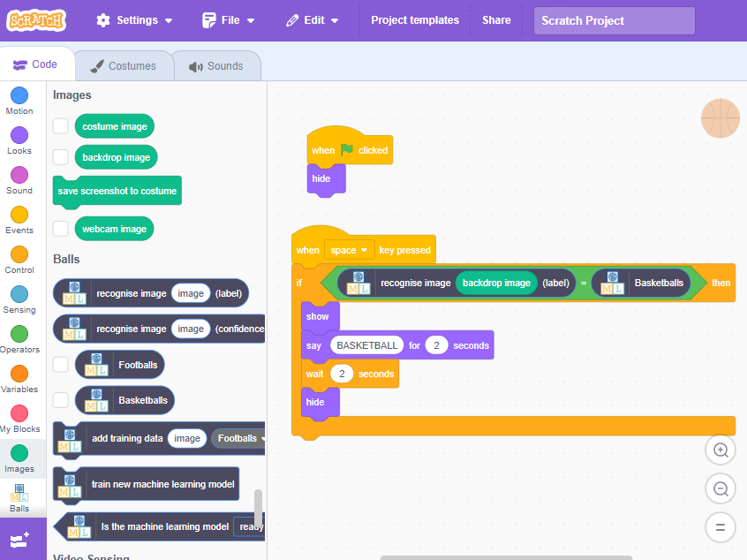Click the Scratch Project title field
This screenshot has height=560, width=747.
pyautogui.click(x=614, y=20)
